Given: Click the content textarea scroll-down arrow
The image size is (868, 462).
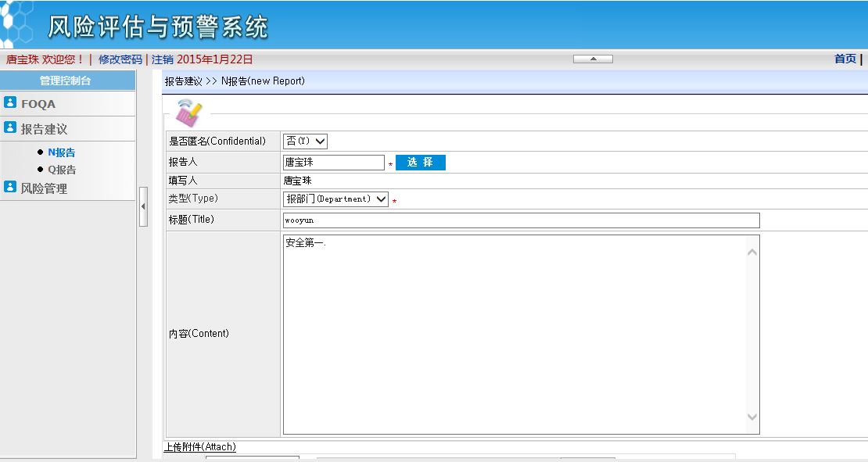Looking at the screenshot, I should [751, 417].
